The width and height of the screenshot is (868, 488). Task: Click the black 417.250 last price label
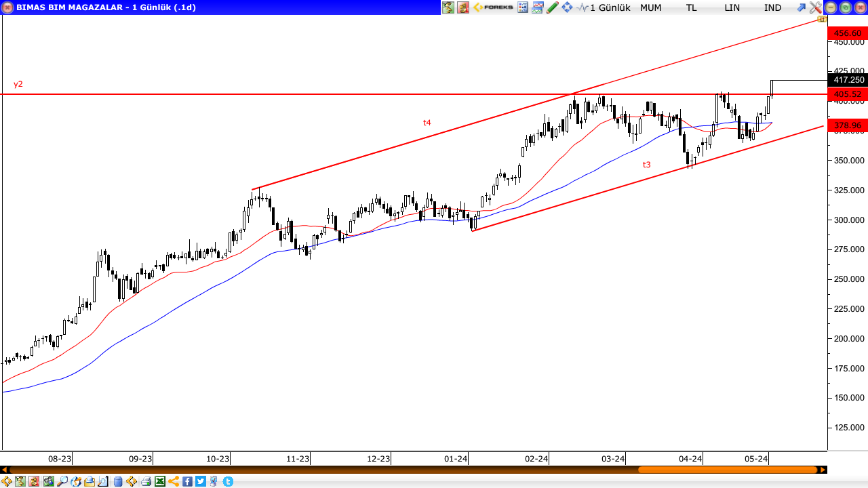pyautogui.click(x=848, y=79)
